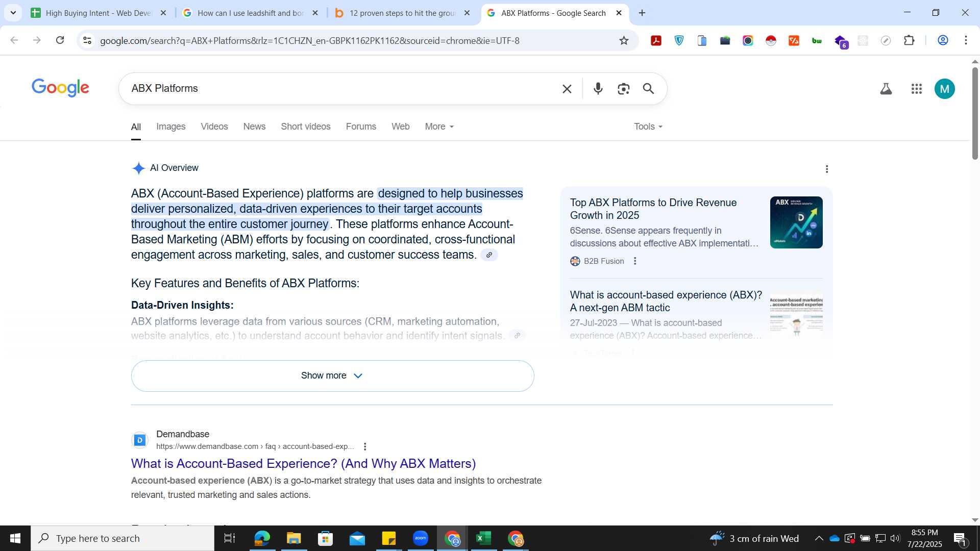Open the shield extension icon
This screenshot has height=551, width=980.
[679, 40]
